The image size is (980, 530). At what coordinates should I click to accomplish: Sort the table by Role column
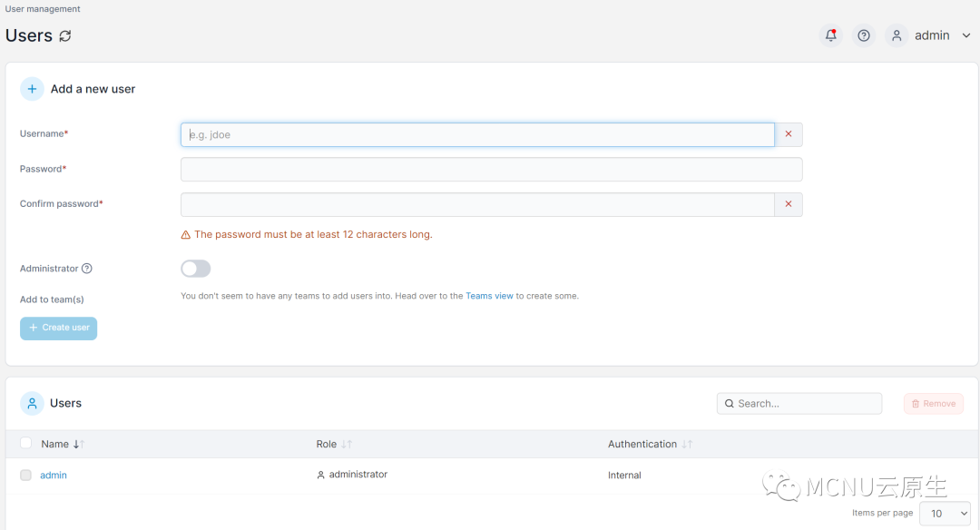[334, 444]
